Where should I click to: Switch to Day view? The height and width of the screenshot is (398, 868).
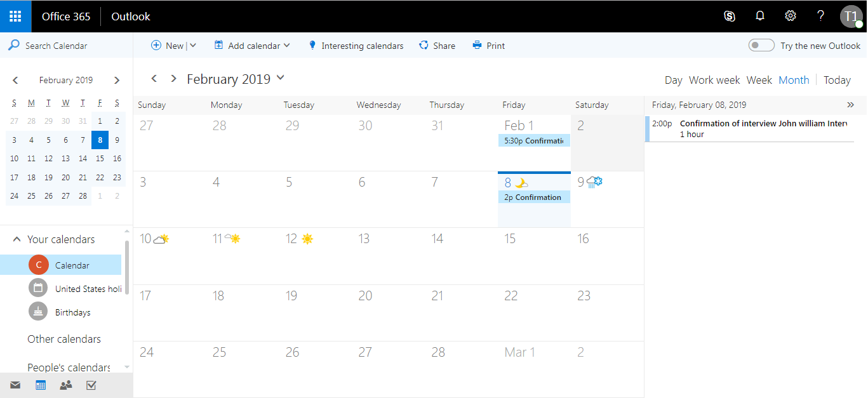pos(673,80)
